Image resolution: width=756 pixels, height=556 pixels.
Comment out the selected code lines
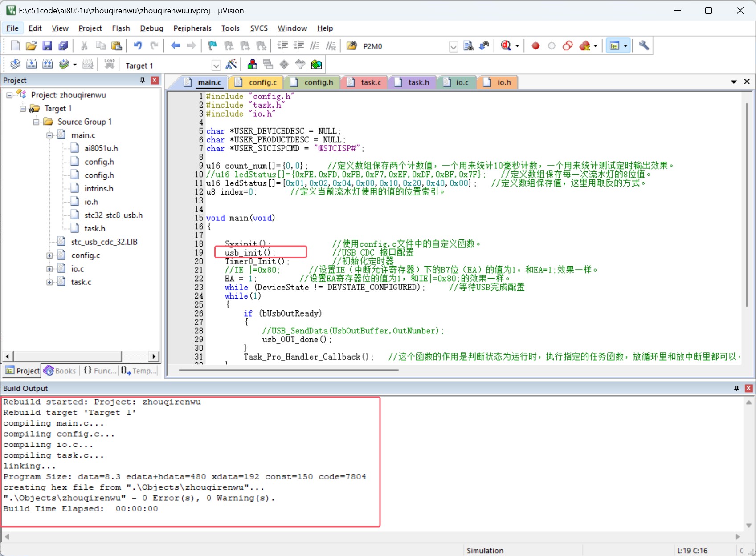[315, 46]
